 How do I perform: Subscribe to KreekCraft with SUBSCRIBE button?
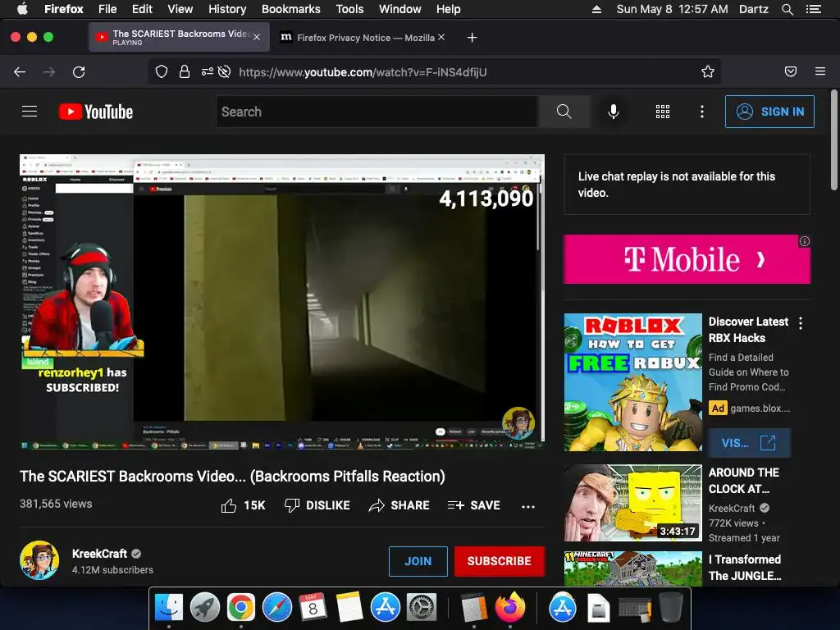click(500, 561)
